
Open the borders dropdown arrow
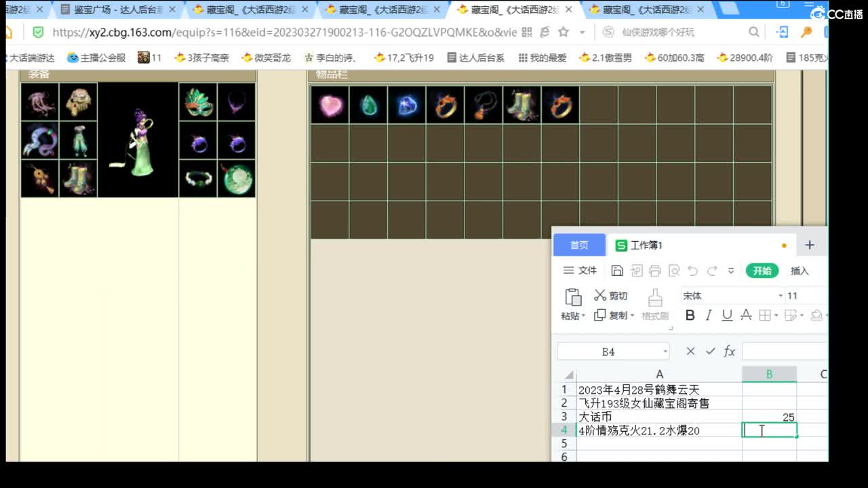coord(775,316)
